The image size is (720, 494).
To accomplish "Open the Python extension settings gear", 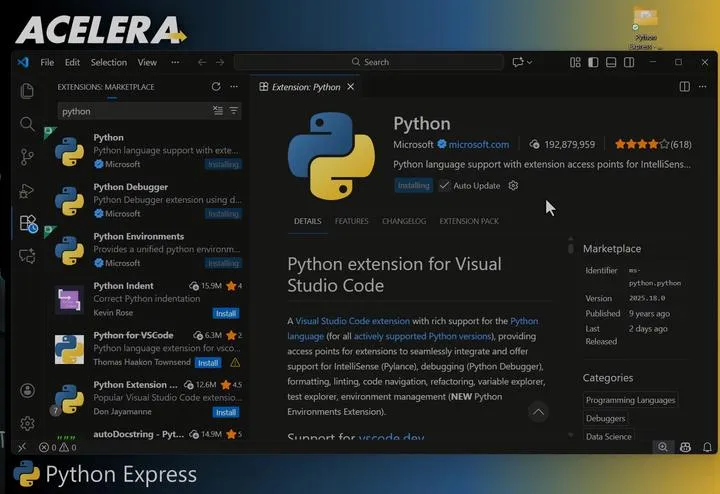I will tap(513, 185).
